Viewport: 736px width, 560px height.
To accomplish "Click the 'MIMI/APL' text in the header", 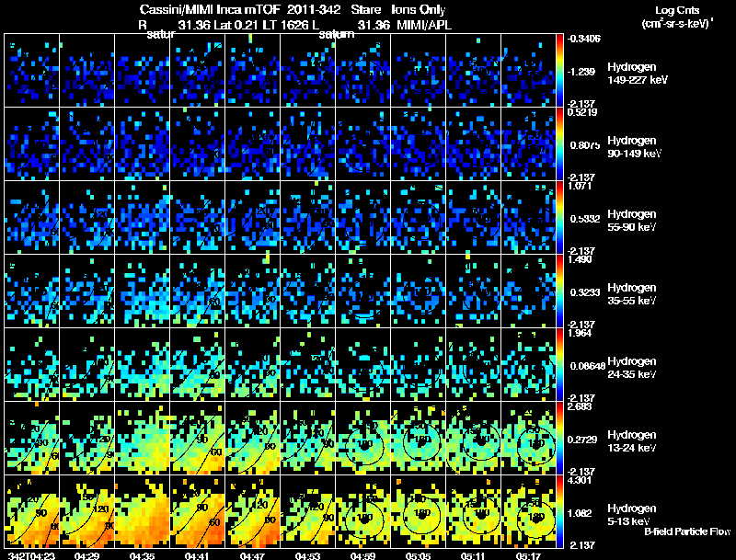I will click(x=424, y=25).
